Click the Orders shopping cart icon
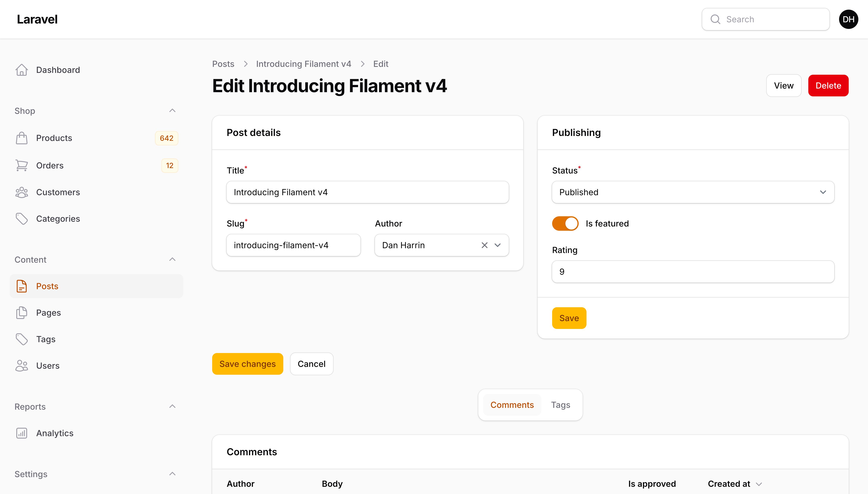This screenshot has height=494, width=868. (x=22, y=166)
